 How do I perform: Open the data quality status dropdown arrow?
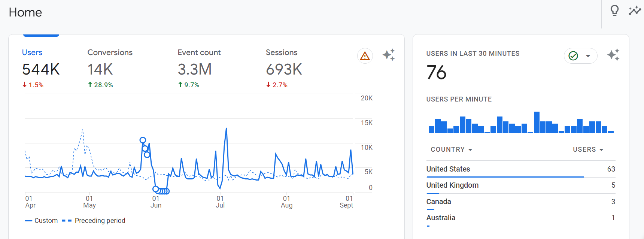[x=588, y=56]
